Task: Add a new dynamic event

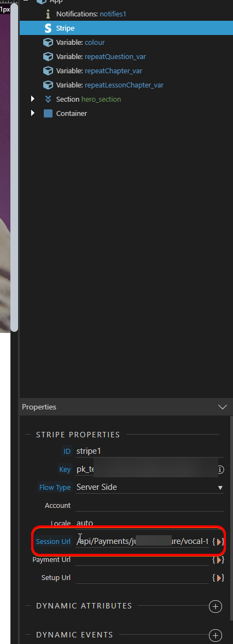Action: tap(215, 635)
